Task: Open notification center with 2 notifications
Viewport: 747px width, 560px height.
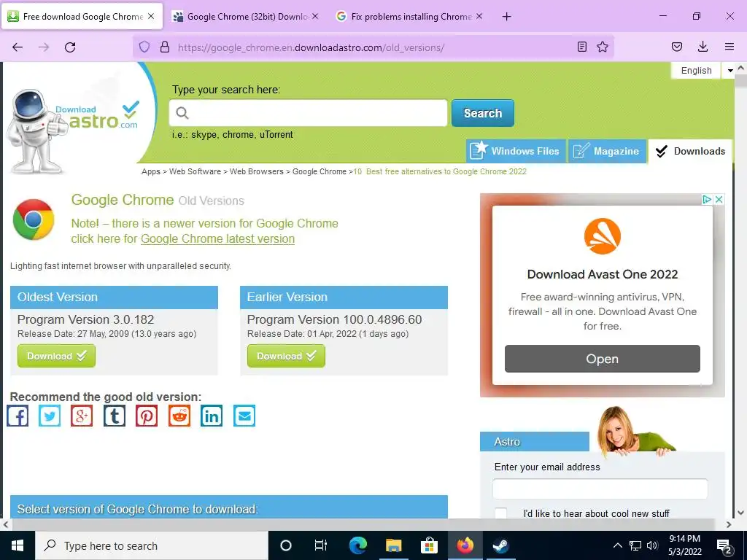Action: pos(724,545)
